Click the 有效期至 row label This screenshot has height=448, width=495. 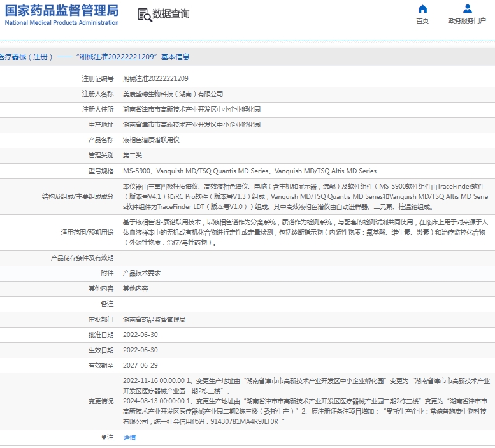click(x=101, y=366)
